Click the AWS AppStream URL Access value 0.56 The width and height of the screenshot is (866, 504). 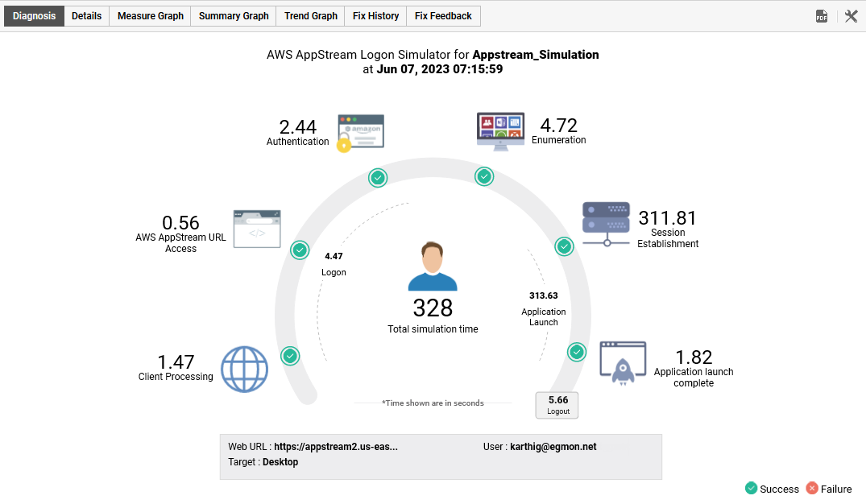pos(180,223)
